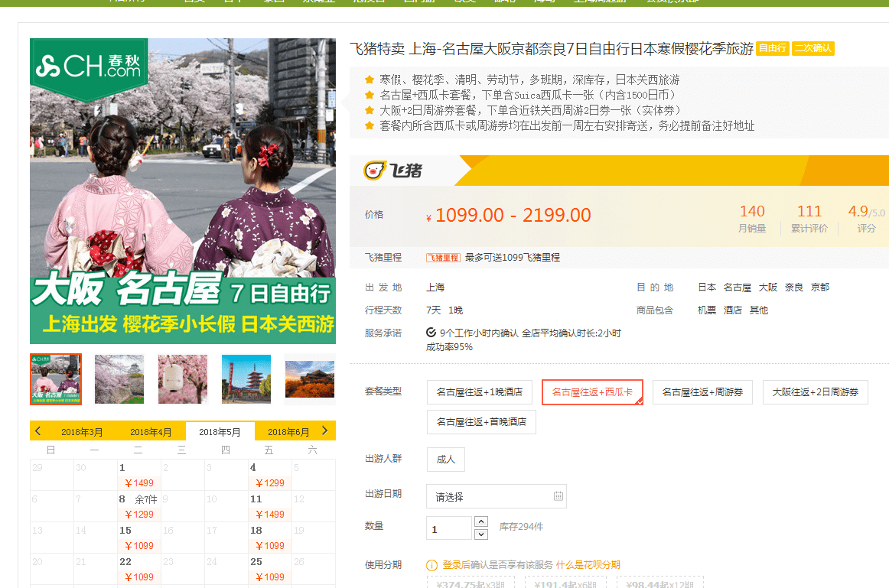
Task: Select May 1 priced ¥1499
Action: pyautogui.click(x=139, y=475)
